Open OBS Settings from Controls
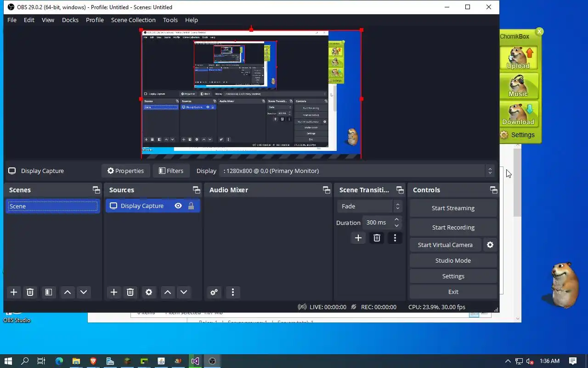 453,276
